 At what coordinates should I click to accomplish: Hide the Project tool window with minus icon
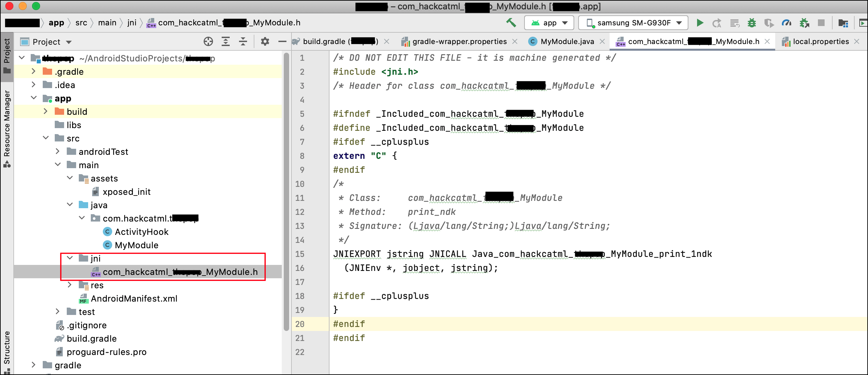pos(282,42)
